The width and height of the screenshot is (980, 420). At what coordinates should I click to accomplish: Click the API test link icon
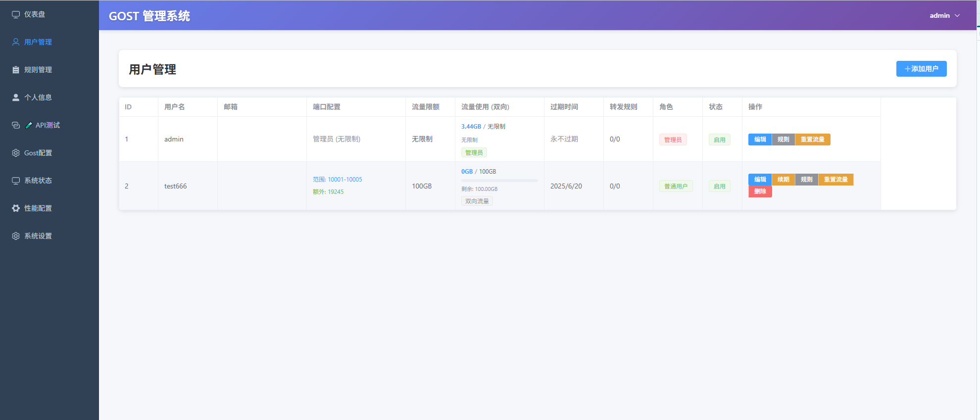16,125
